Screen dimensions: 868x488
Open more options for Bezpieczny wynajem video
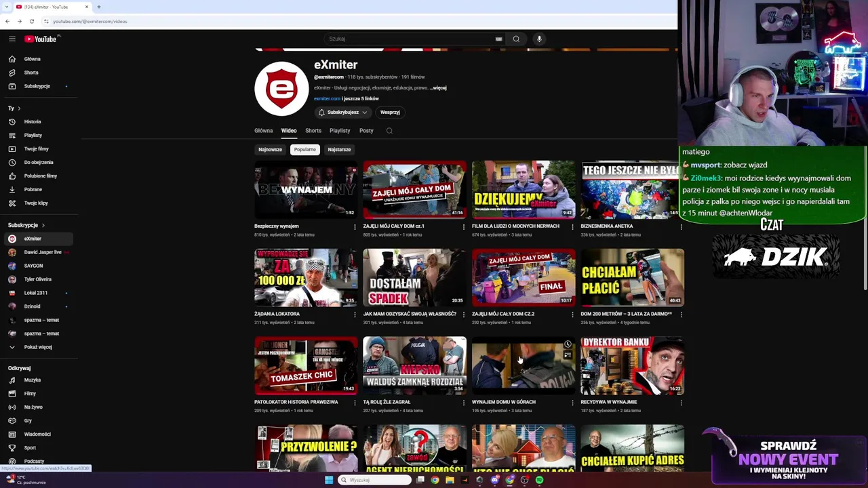point(355,227)
